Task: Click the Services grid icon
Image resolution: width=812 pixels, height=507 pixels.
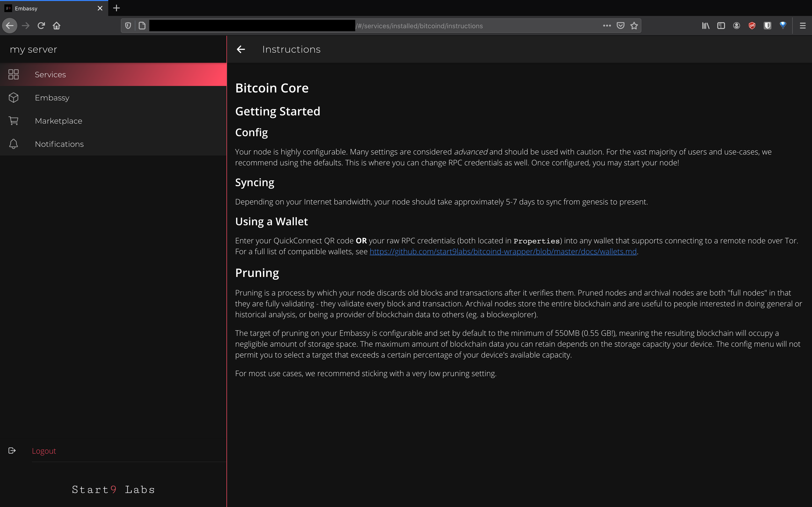Action: (14, 74)
